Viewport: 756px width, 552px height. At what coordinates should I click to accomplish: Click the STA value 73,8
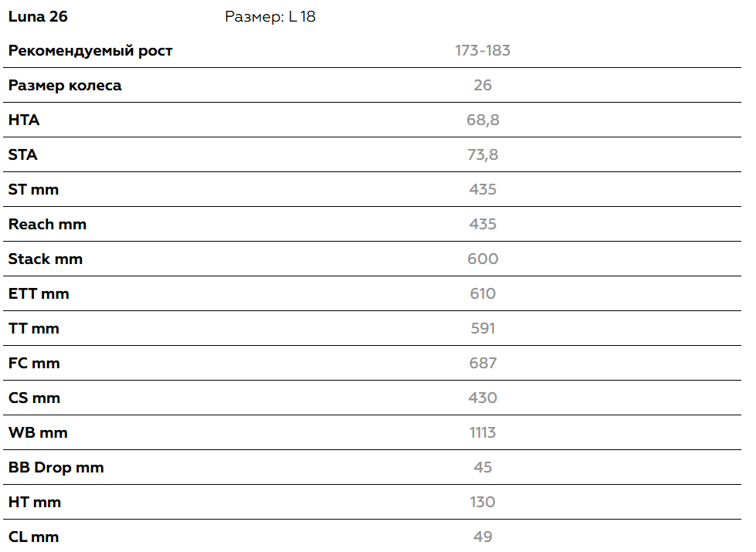coord(483,155)
